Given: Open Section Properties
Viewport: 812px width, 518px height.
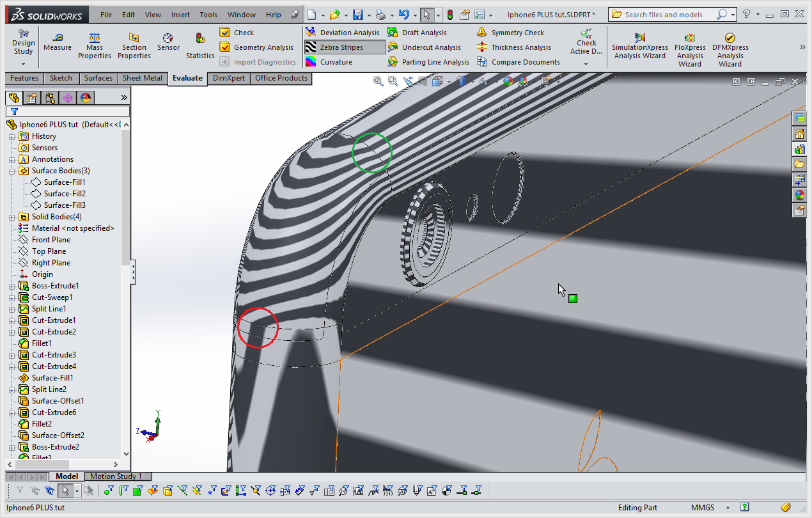Looking at the screenshot, I should [134, 46].
